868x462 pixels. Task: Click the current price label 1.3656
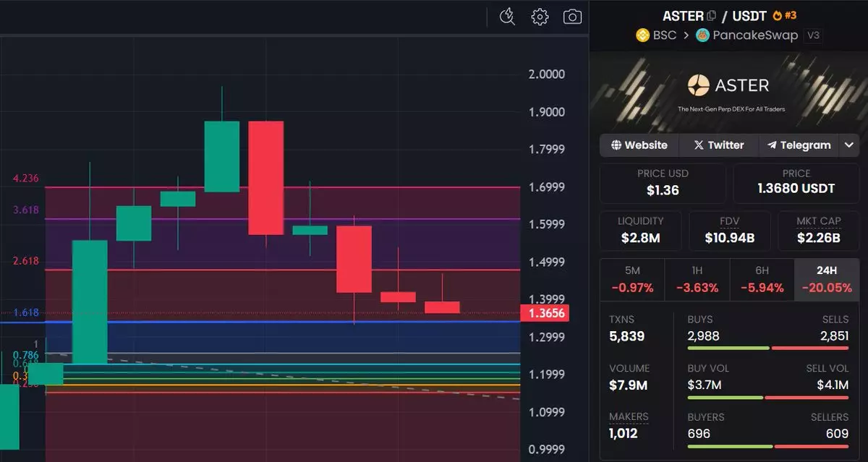click(545, 313)
